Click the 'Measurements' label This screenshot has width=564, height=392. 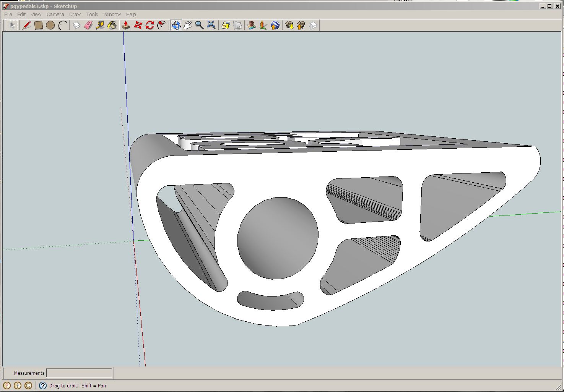click(x=29, y=373)
